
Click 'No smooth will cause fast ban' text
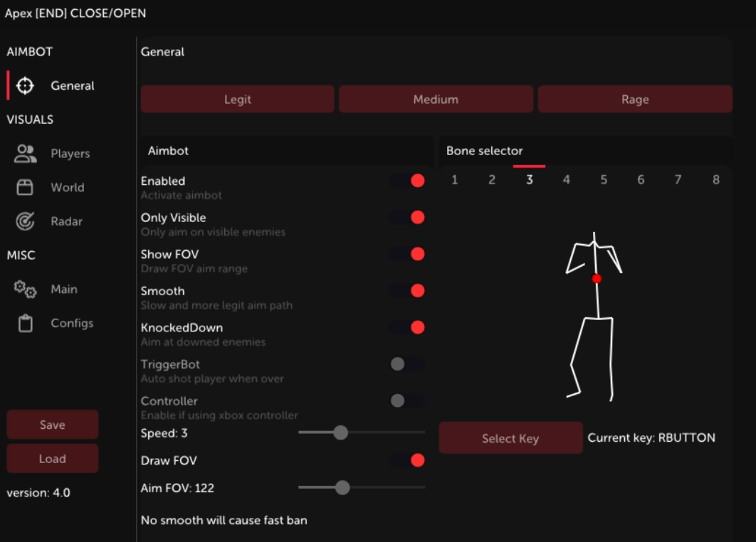224,521
